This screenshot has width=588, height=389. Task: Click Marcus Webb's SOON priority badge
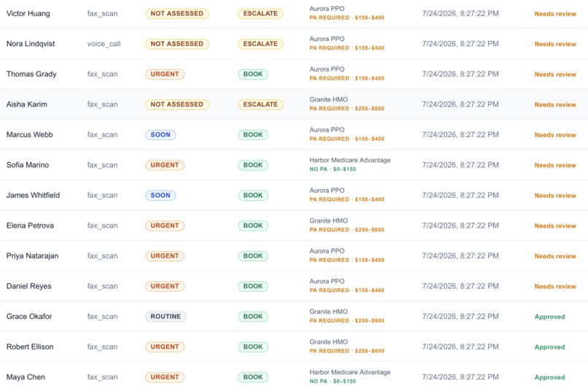tap(160, 135)
